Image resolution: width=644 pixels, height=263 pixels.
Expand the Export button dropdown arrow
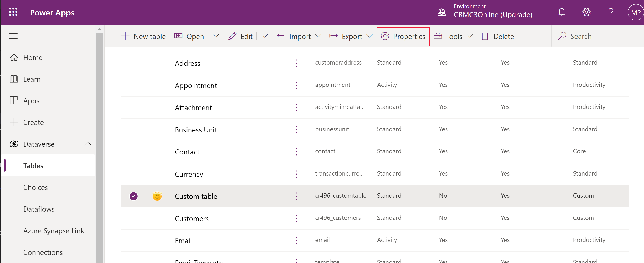(369, 36)
